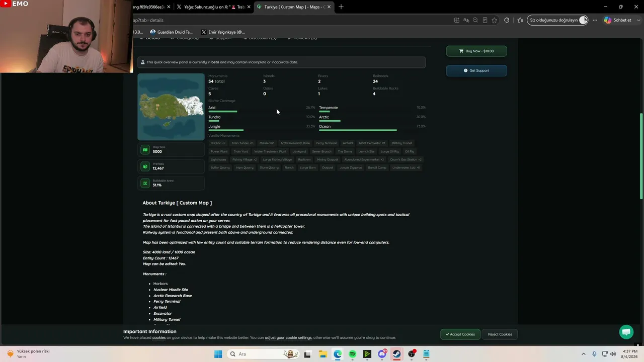Click the Buildable Area icon

click(x=145, y=183)
